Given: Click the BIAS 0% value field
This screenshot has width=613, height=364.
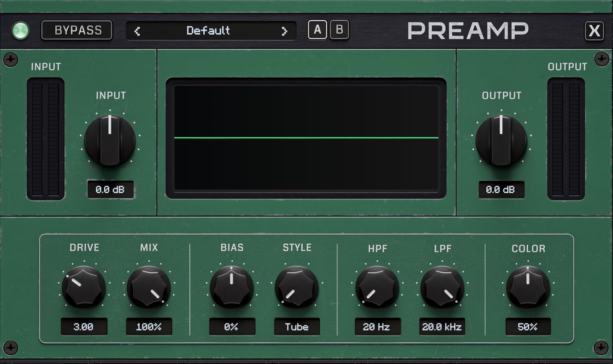Looking at the screenshot, I should [x=232, y=327].
